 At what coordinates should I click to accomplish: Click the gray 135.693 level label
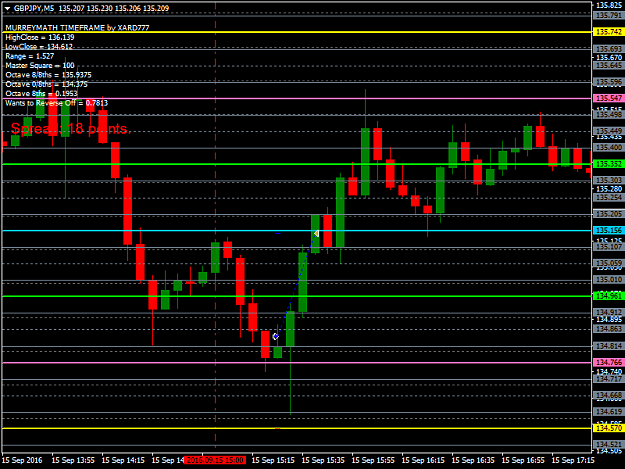[609, 49]
